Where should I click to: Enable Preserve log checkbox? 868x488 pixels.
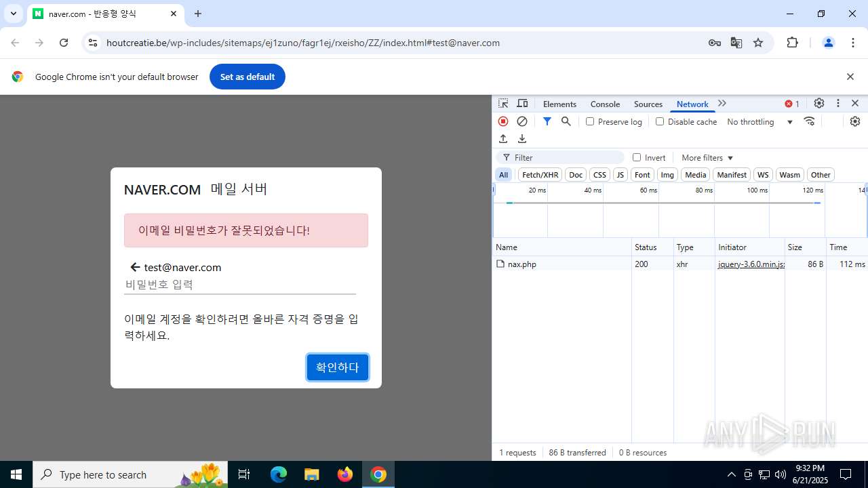coord(590,121)
